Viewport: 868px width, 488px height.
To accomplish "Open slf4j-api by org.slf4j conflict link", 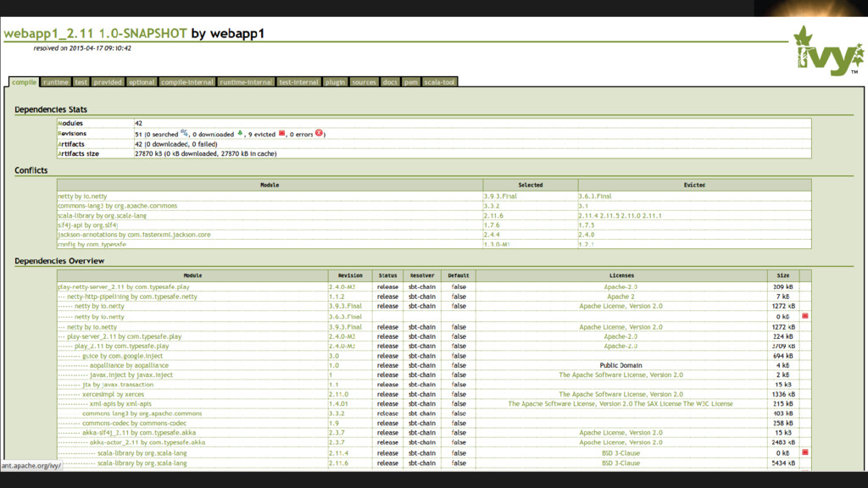I will tap(87, 225).
